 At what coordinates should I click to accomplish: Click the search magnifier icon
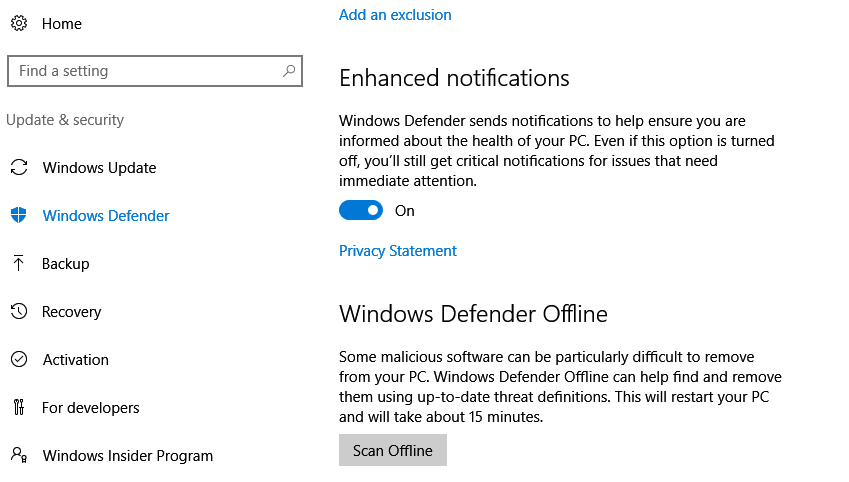point(289,71)
